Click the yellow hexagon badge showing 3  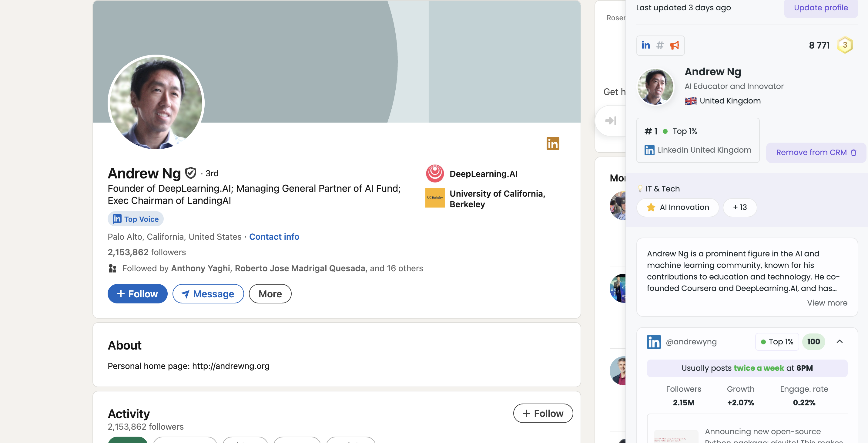click(x=845, y=45)
